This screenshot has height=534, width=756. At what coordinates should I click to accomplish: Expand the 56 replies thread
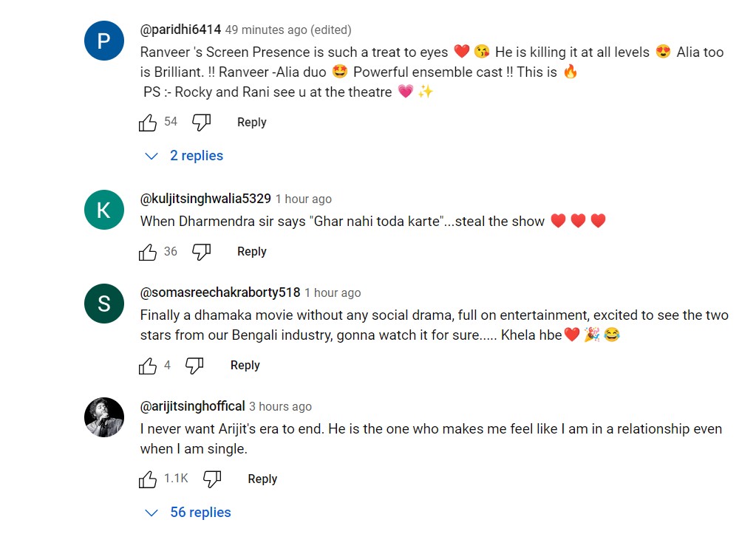pos(189,513)
